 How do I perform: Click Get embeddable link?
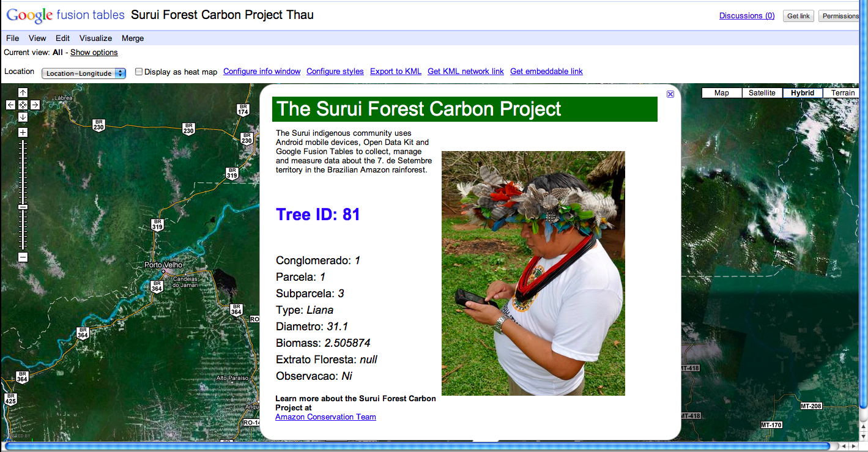546,72
